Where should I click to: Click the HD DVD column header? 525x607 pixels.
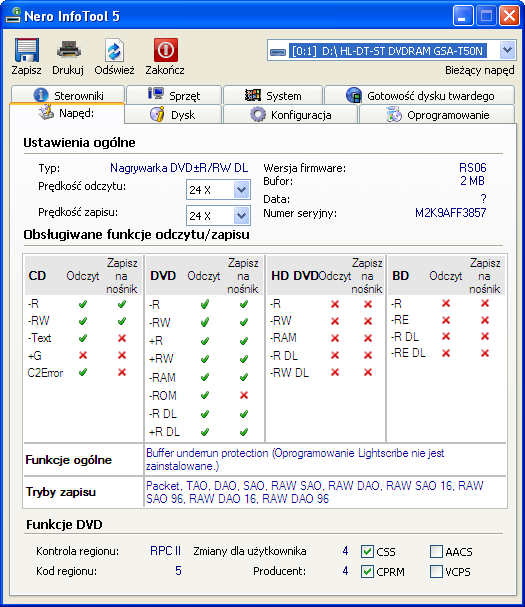(295, 276)
